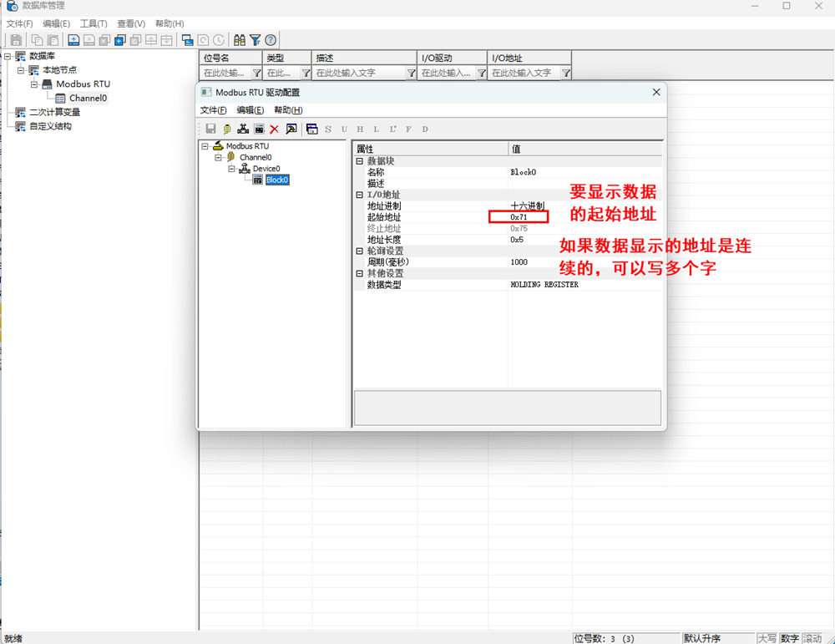
Task: Click the 描述 filter text input
Action: pyautogui.click(x=359, y=73)
